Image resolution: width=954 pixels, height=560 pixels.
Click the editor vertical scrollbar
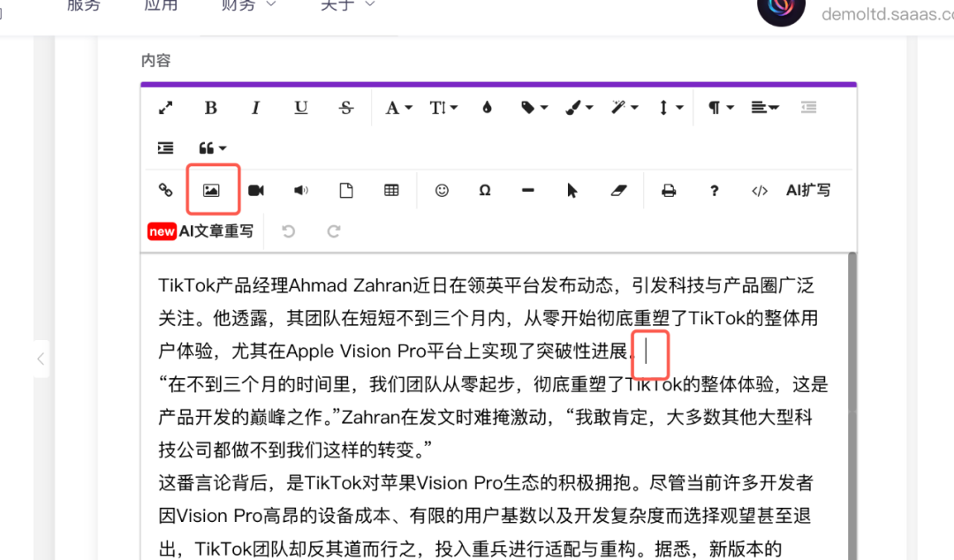852,406
